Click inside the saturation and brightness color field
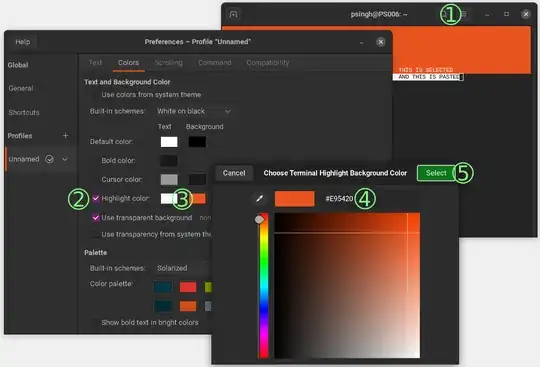 click(347, 285)
